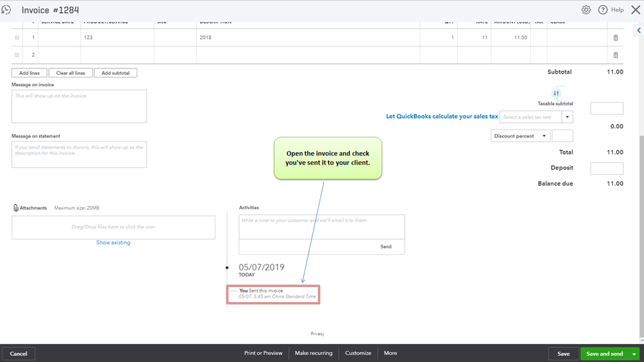Click the attachments paperclip icon
644x362 pixels.
pyautogui.click(x=15, y=208)
